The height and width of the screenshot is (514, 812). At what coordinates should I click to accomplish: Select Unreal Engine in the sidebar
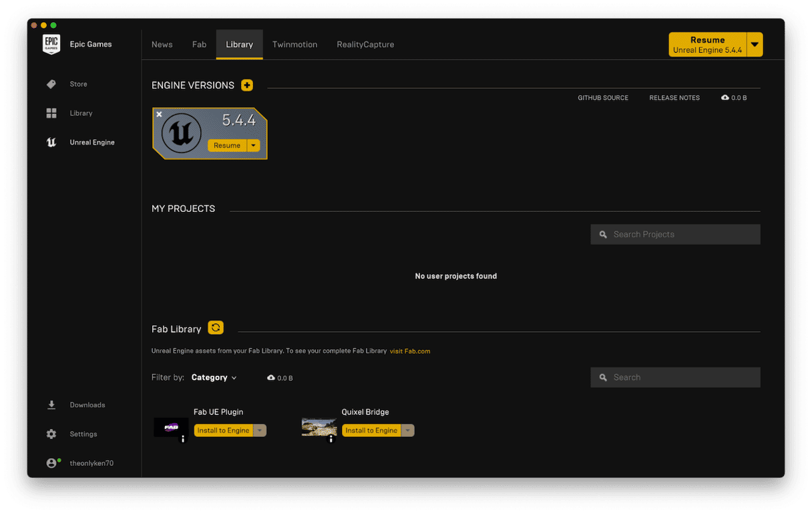click(91, 142)
